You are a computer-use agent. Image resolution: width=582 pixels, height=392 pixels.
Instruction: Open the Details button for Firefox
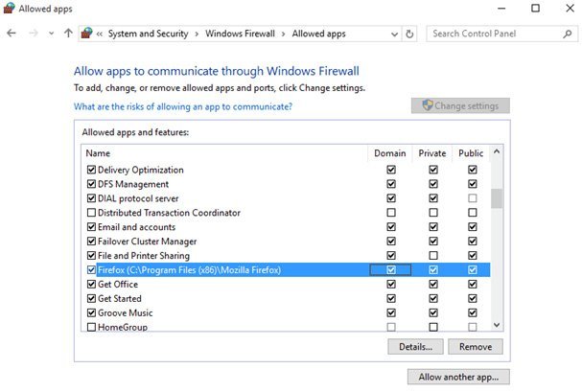416,347
